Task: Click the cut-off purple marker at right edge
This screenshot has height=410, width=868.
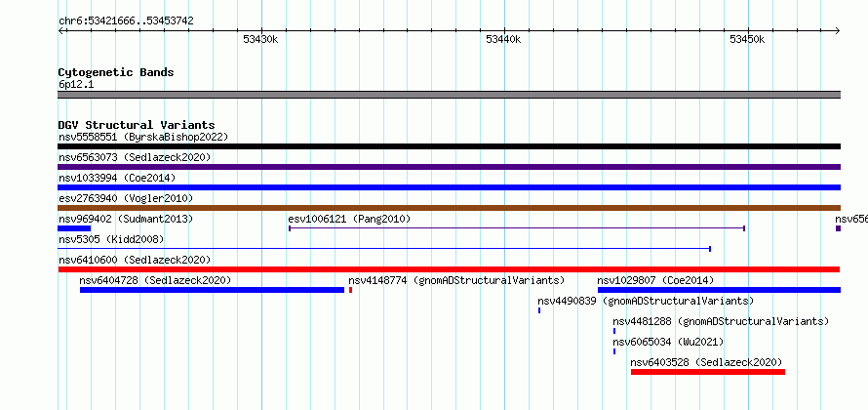Action: [838, 228]
